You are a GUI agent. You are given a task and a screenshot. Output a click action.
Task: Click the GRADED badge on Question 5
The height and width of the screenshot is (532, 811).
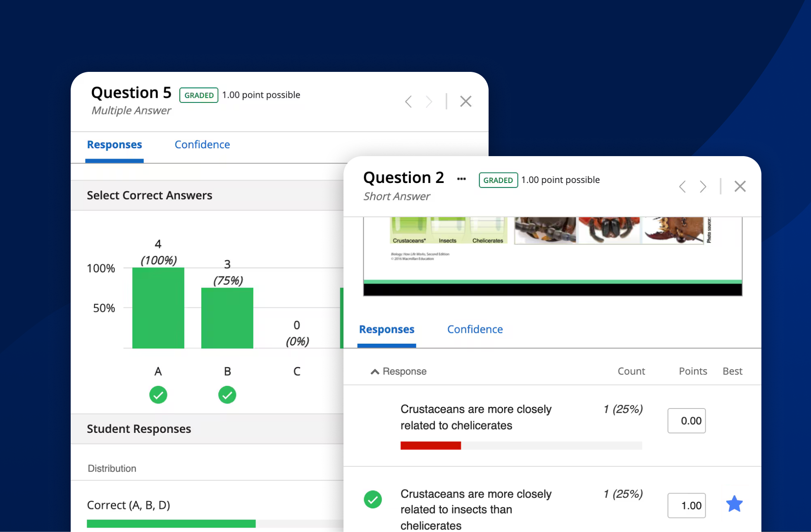[199, 95]
